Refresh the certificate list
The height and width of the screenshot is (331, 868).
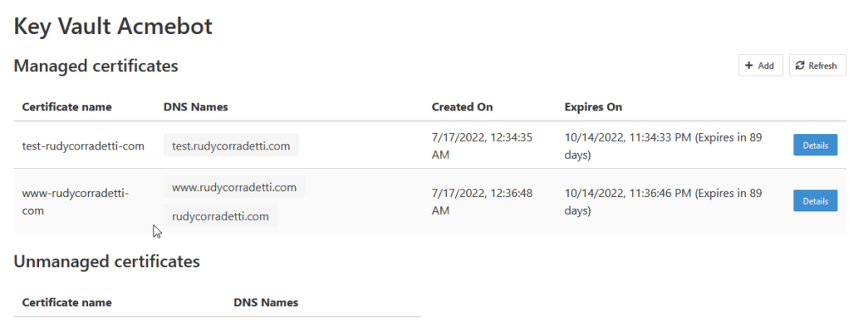(x=817, y=65)
